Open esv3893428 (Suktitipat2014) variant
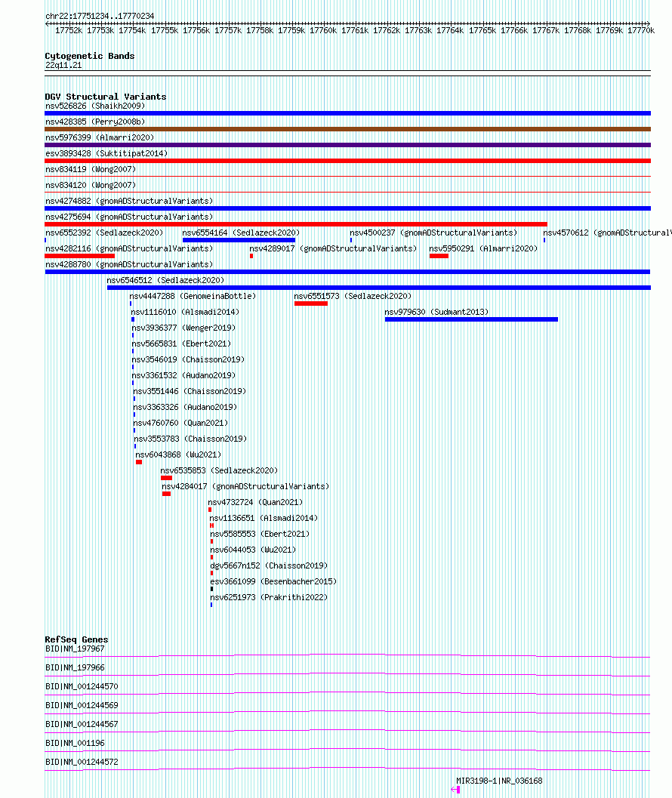This screenshot has width=672, height=798. [x=106, y=153]
